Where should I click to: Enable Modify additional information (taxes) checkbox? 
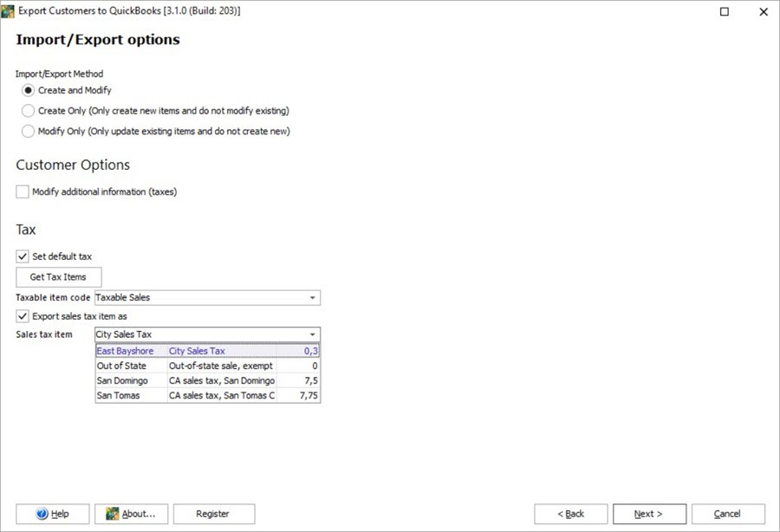pyautogui.click(x=23, y=191)
